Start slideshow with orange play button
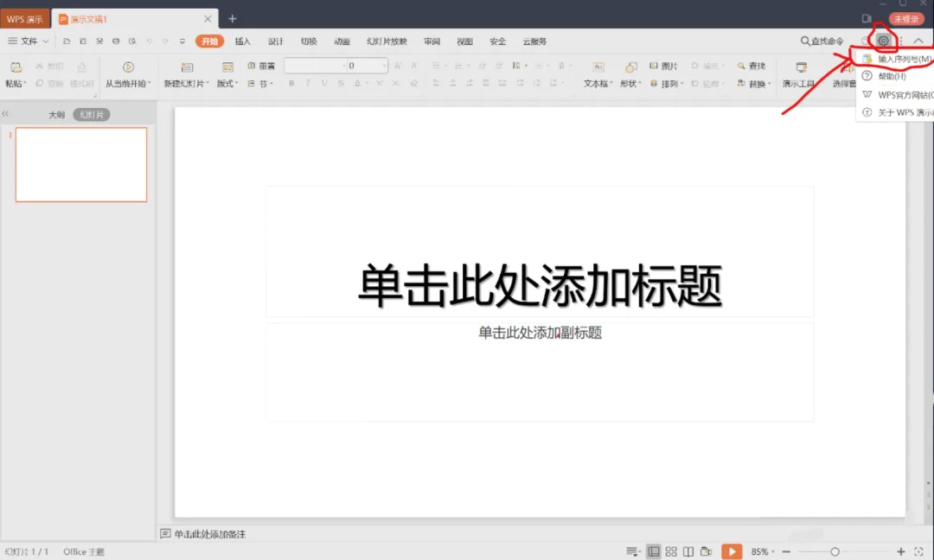Screen dimensions: 934x560 [732, 551]
